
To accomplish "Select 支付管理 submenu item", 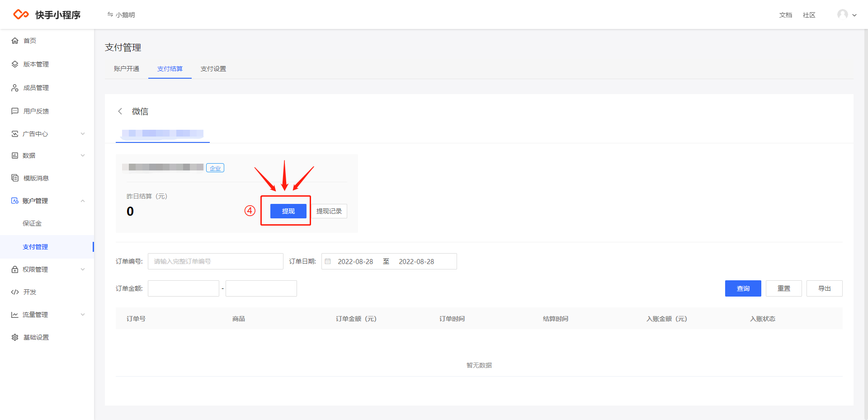I will click(47, 247).
